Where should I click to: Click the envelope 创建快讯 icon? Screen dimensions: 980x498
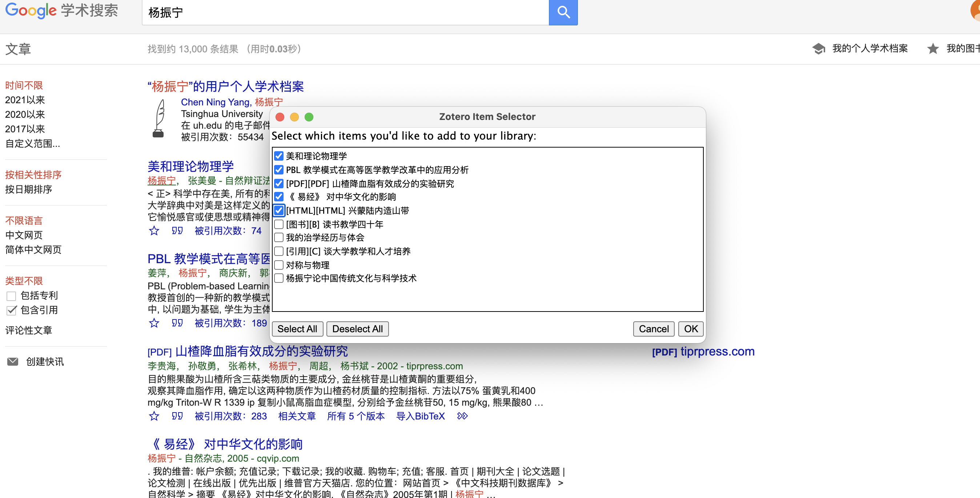click(13, 361)
